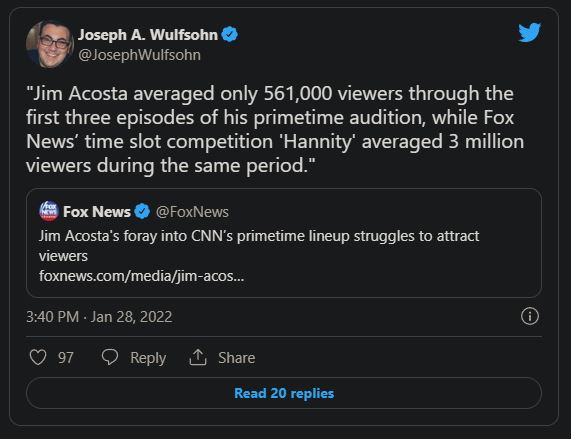Click the Reply text button
The image size is (571, 439).
(x=148, y=358)
